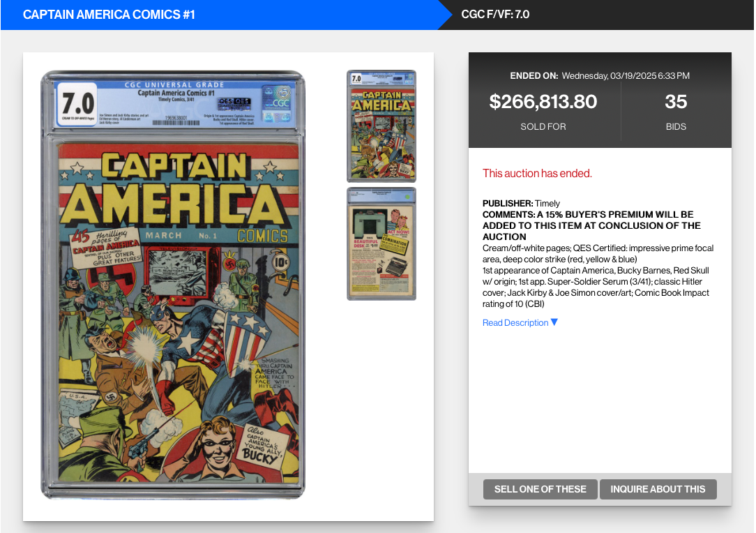Expand the Read Description link
Viewport: 756px width, 533px height.
(x=515, y=323)
